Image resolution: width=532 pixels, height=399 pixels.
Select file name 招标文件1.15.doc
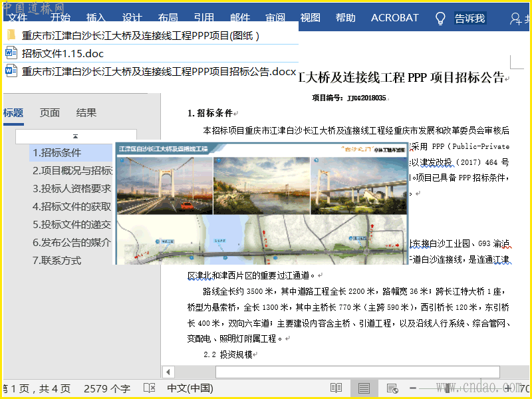[x=63, y=54]
